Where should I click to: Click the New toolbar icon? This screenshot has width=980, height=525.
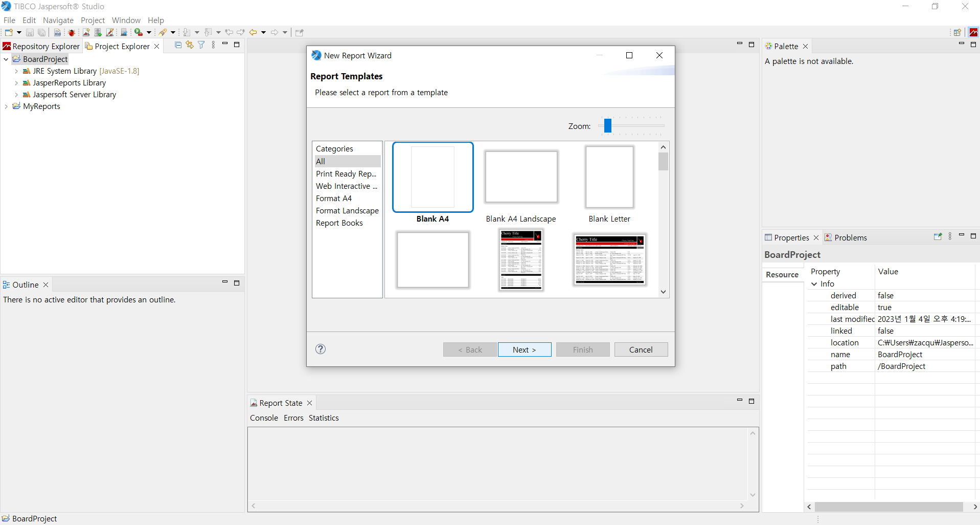point(9,32)
